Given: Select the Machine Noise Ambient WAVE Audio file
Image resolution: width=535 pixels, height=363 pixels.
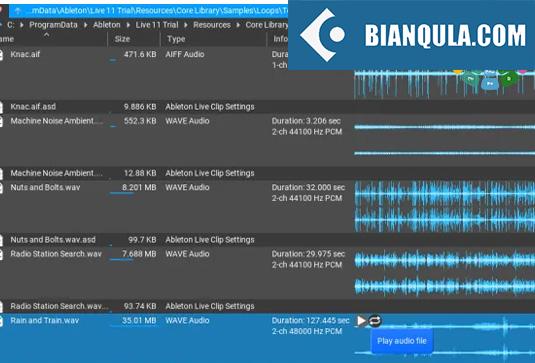Looking at the screenshot, I should coord(56,121).
